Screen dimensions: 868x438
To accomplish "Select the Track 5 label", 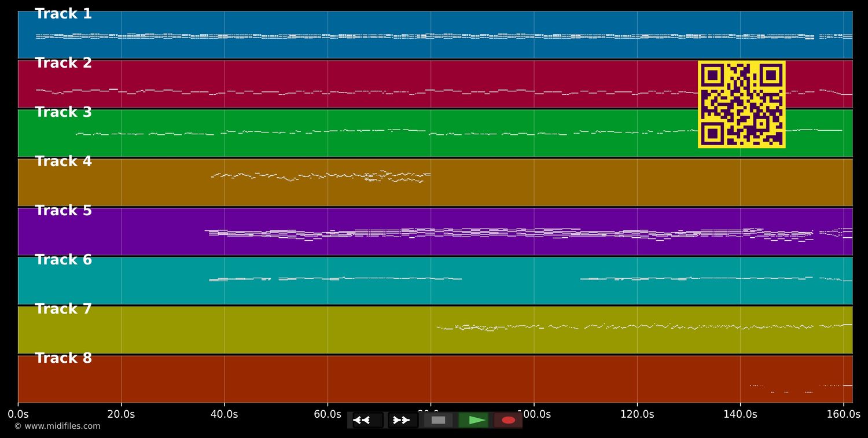I will (63, 211).
